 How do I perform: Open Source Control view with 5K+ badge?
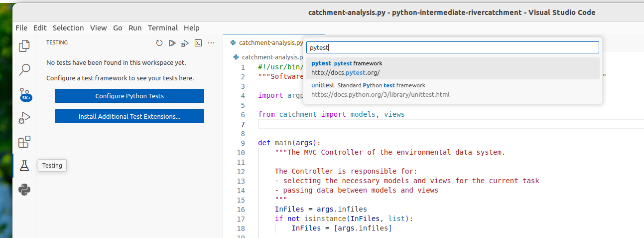point(25,94)
